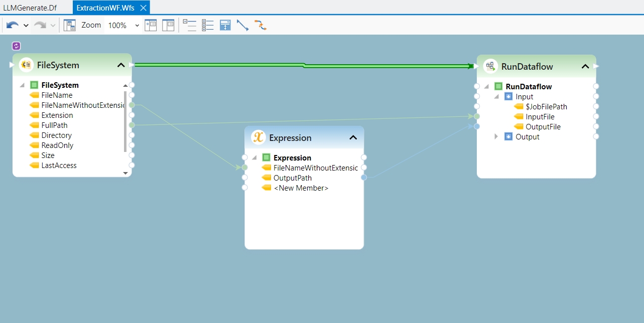Screen dimensions: 644x323
Task: Collapse the Expression object box
Action: click(353, 138)
